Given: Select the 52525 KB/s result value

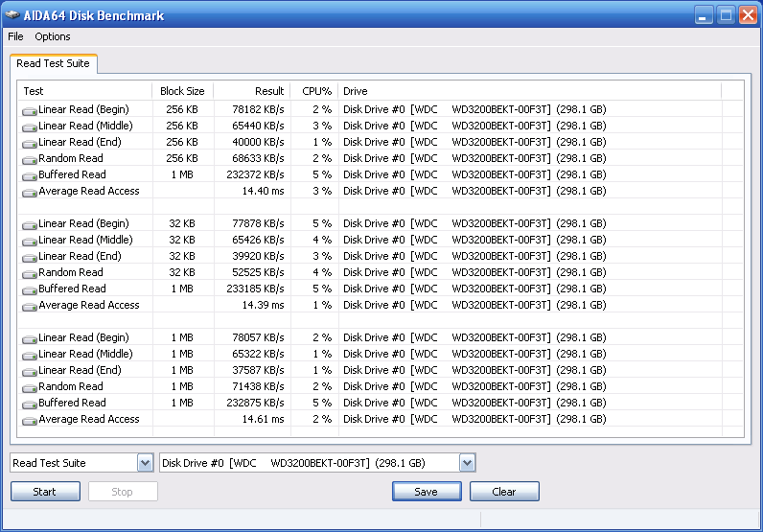Looking at the screenshot, I should (258, 272).
